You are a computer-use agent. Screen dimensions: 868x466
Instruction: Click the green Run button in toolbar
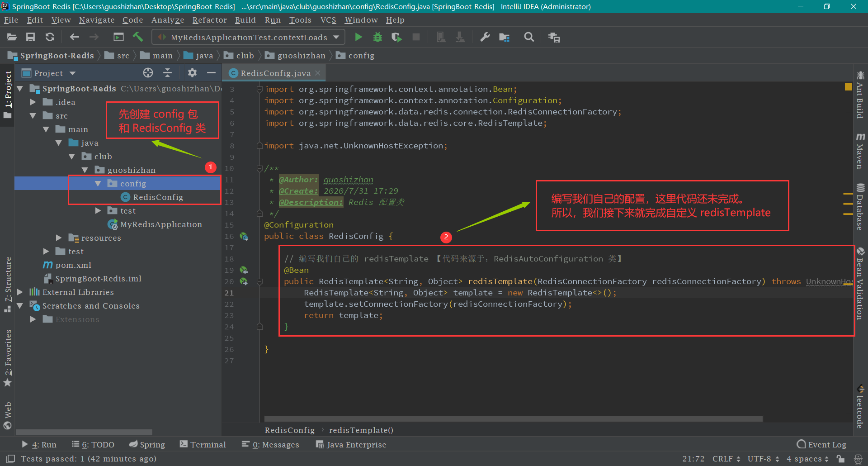pyautogui.click(x=359, y=37)
